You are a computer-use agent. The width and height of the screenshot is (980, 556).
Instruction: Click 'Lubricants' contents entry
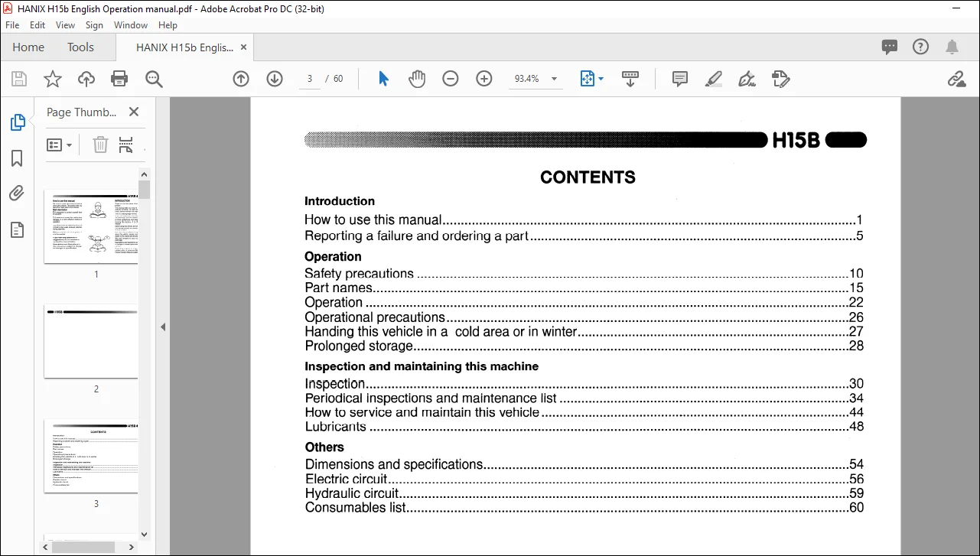[336, 427]
